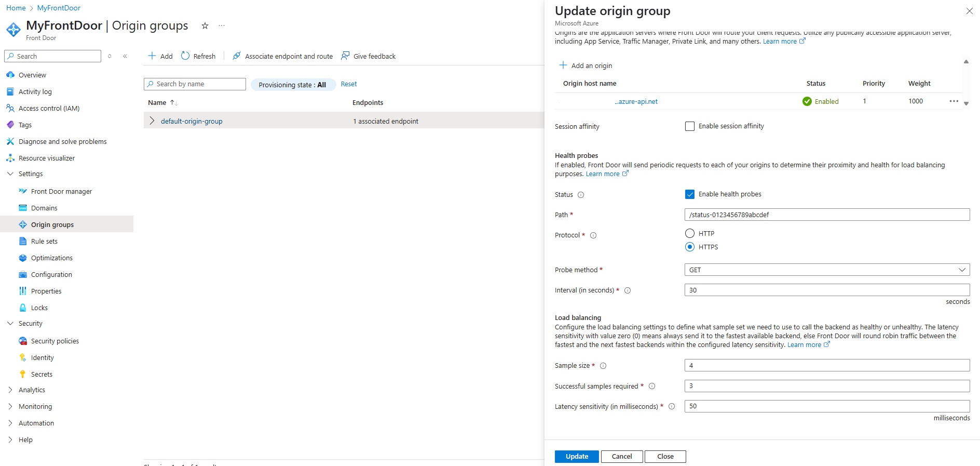Open Activity log icon in sidebar
The width and height of the screenshot is (980, 466).
[10, 91]
